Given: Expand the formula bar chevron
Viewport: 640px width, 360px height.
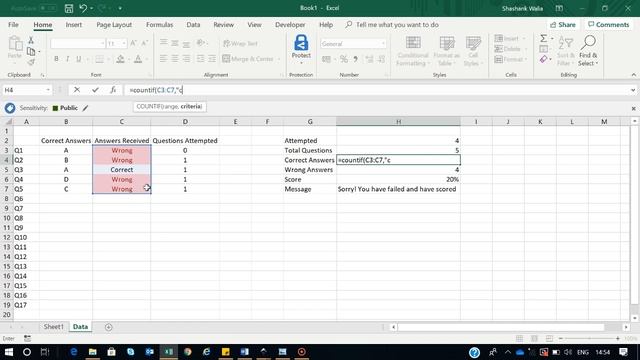Looking at the screenshot, I should (x=633, y=90).
